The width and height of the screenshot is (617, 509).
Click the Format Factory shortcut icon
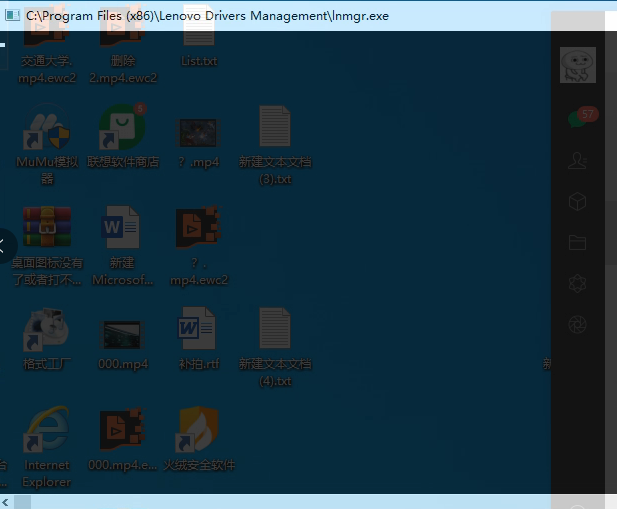47,331
